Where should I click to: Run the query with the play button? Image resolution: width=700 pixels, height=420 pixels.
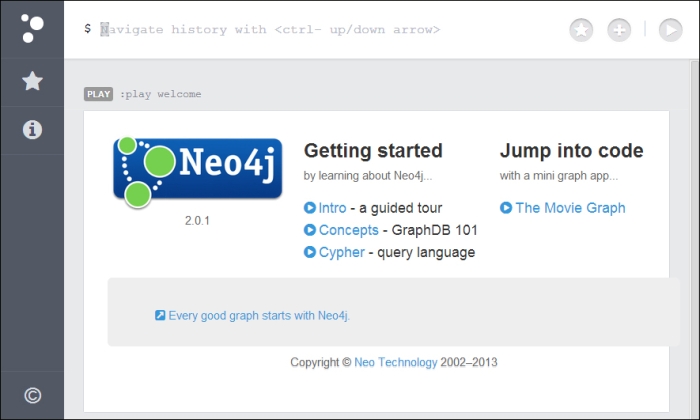[x=671, y=30]
